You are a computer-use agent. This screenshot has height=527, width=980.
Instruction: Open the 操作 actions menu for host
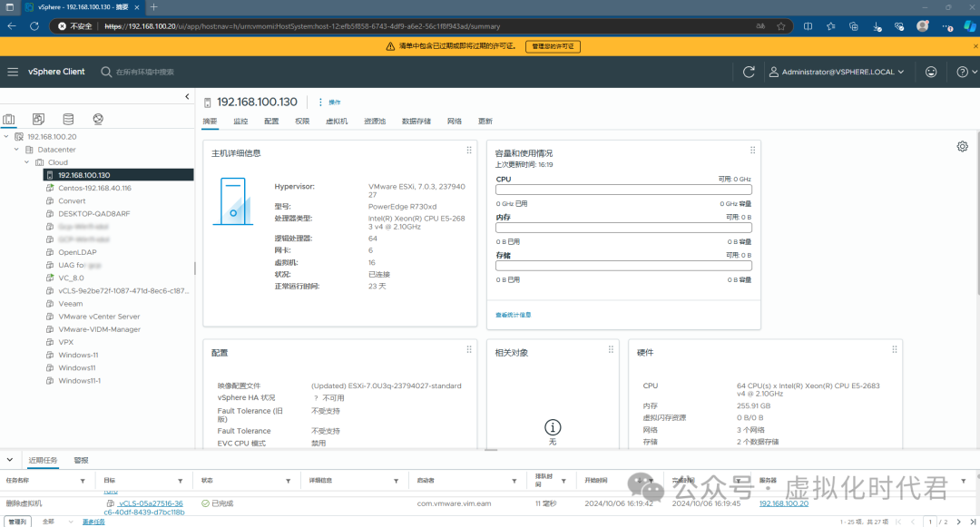(x=329, y=102)
